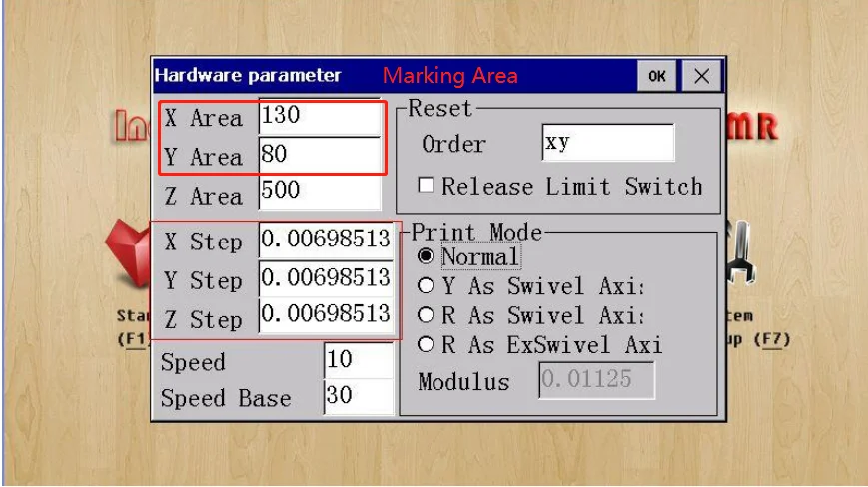Edit the Z Step value field
This screenshot has height=487, width=868.
click(x=326, y=314)
